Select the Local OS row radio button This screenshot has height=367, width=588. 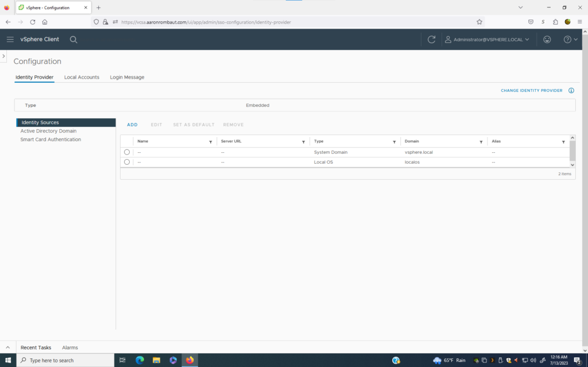tap(127, 162)
